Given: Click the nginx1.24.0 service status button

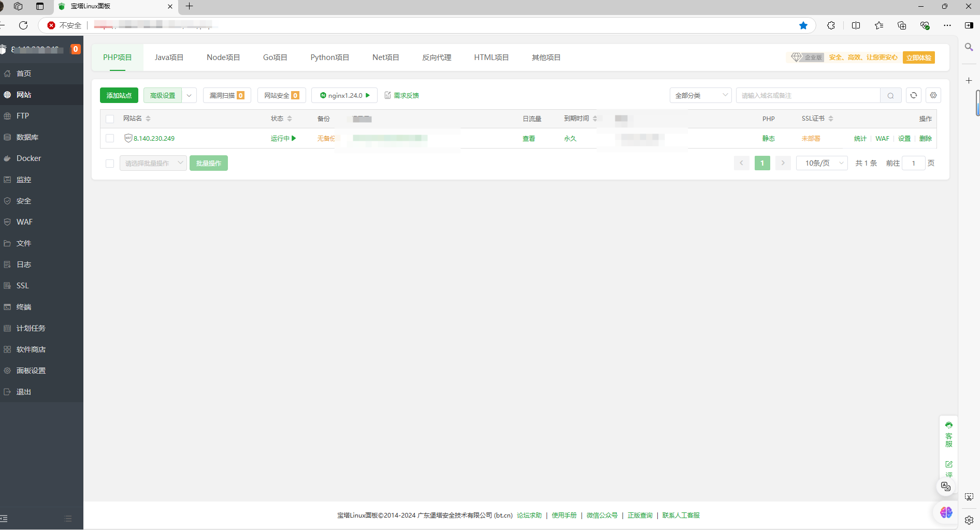Looking at the screenshot, I should click(344, 95).
